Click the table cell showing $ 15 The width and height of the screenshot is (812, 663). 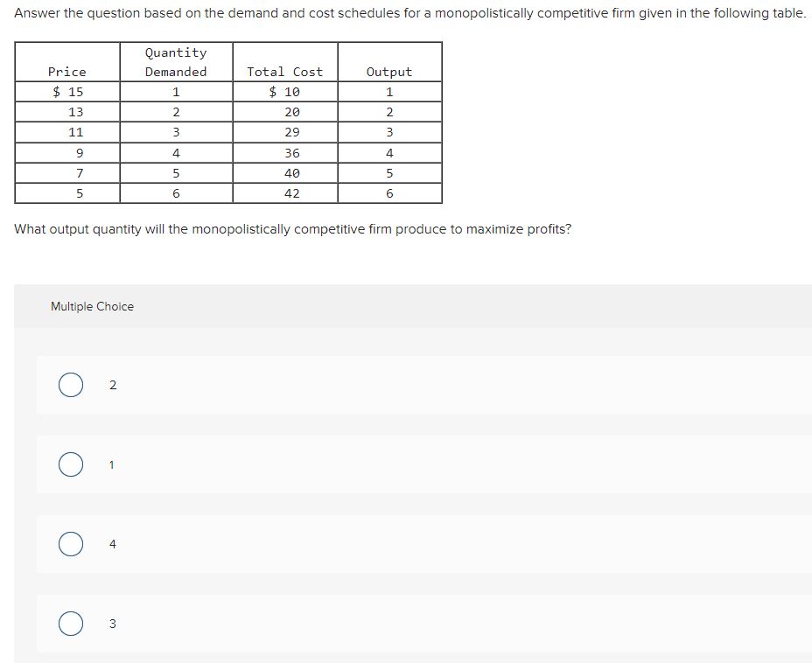(x=67, y=91)
